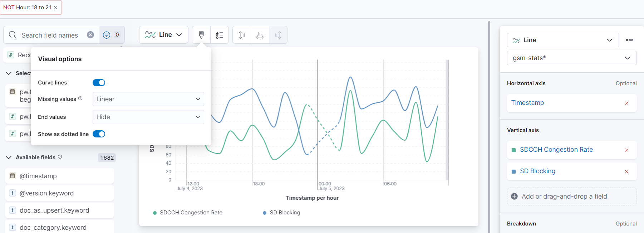The width and height of the screenshot is (644, 233).
Task: Open bottom axis settings icon
Action: pos(260,35)
